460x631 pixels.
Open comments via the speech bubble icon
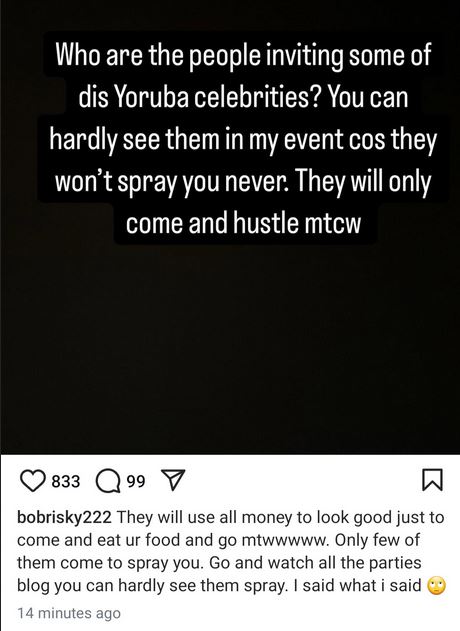[x=108, y=481]
